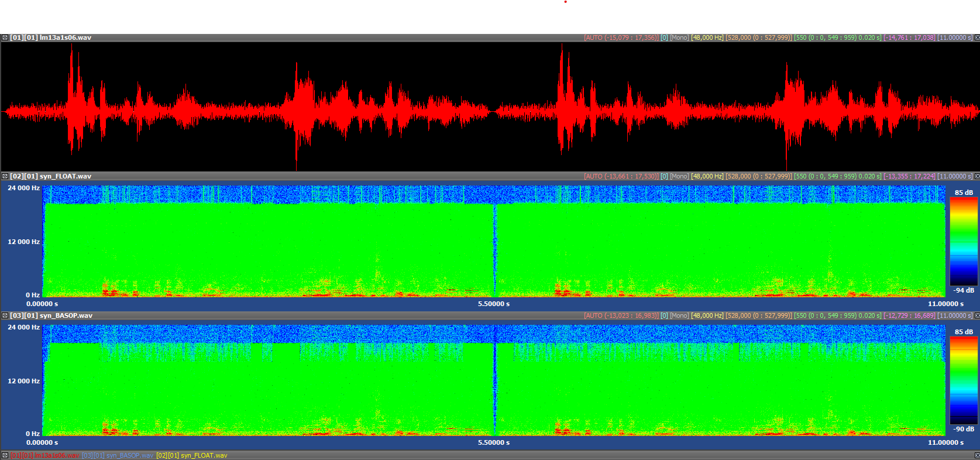Click the panel icon beside syn_FLOAT.wav title
This screenshot has height=460, width=980.
[x=5, y=176]
